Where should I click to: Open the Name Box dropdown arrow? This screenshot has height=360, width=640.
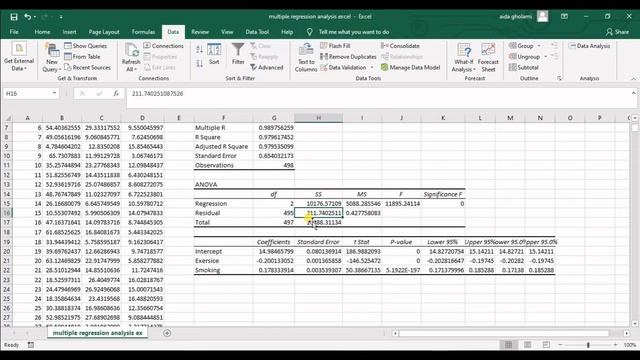point(54,93)
